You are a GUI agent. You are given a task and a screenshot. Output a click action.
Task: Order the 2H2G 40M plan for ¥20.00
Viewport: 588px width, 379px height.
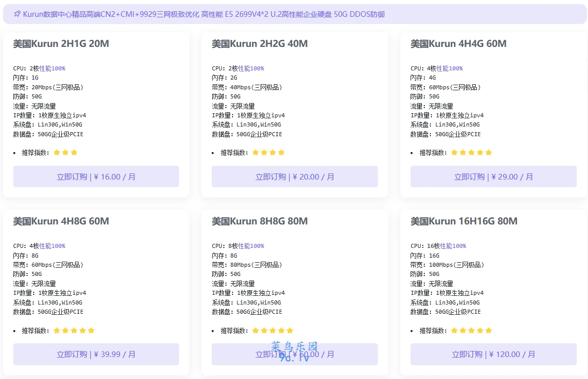295,176
